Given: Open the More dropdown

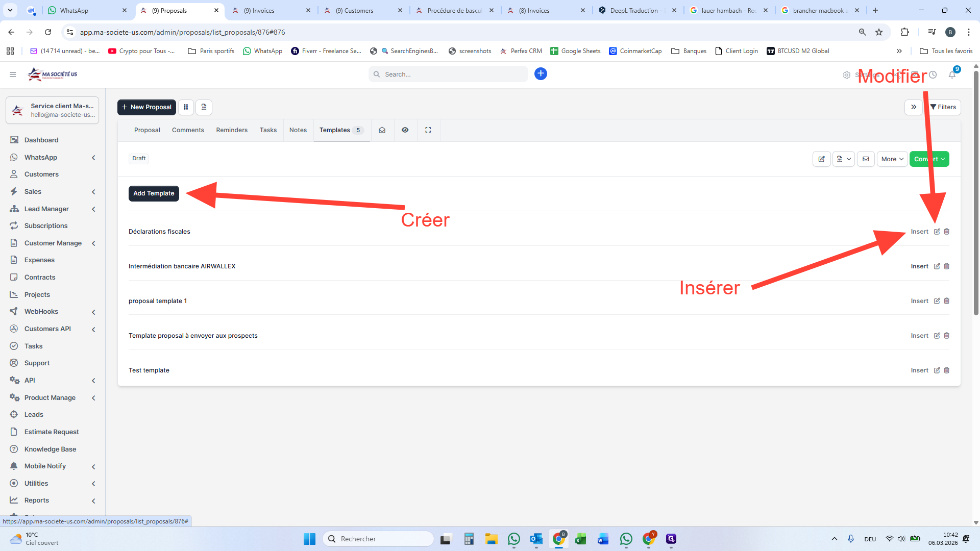Looking at the screenshot, I should 892,159.
